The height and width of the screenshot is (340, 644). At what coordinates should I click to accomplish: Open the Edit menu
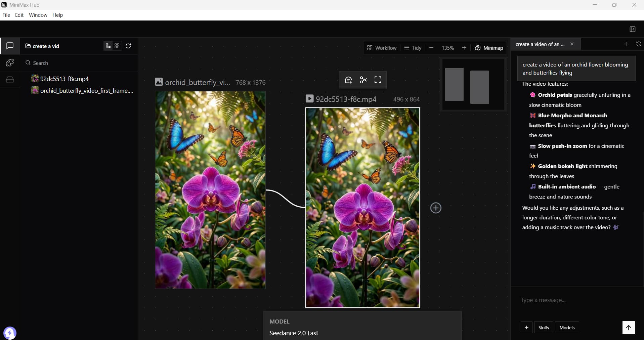(19, 15)
